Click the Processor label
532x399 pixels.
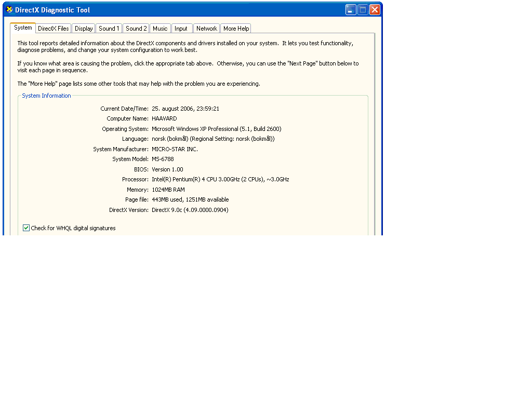point(135,179)
